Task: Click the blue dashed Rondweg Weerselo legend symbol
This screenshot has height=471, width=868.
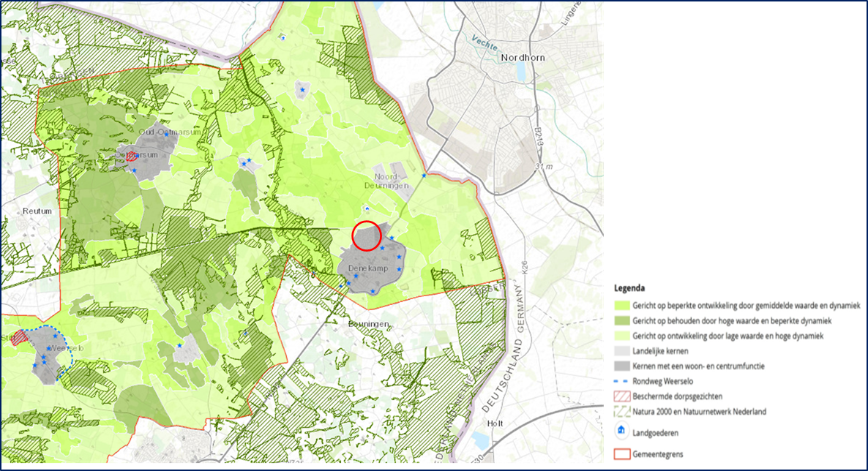Action: pyautogui.click(x=622, y=381)
